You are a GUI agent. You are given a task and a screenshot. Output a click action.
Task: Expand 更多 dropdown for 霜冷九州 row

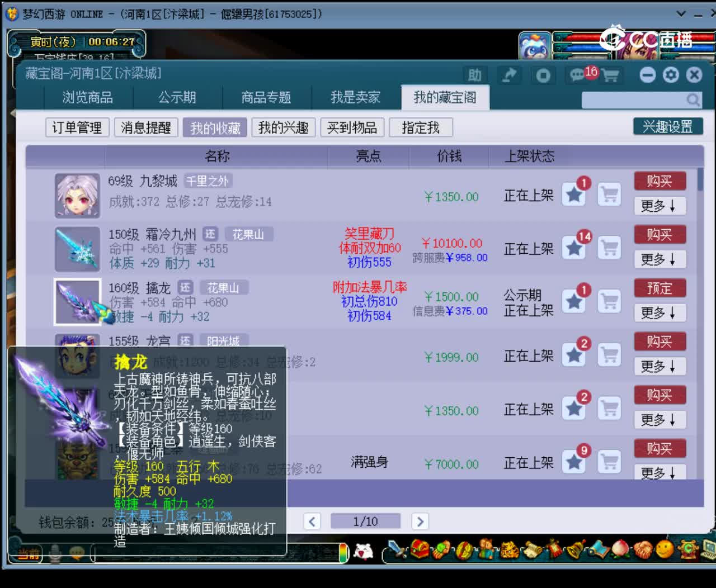click(x=660, y=259)
